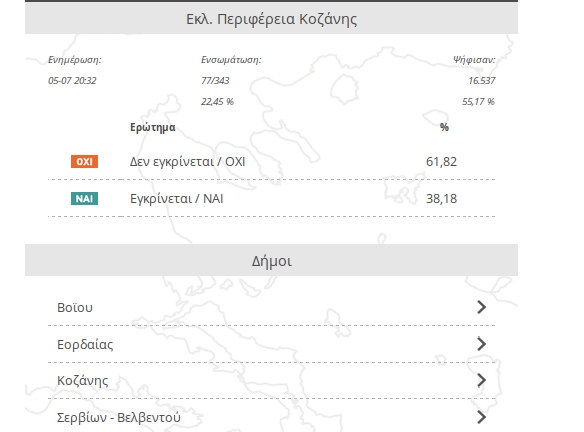Click the Εκλ. Περιφέρεια Κοζάνης header
584x432 pixels.
pos(271,18)
